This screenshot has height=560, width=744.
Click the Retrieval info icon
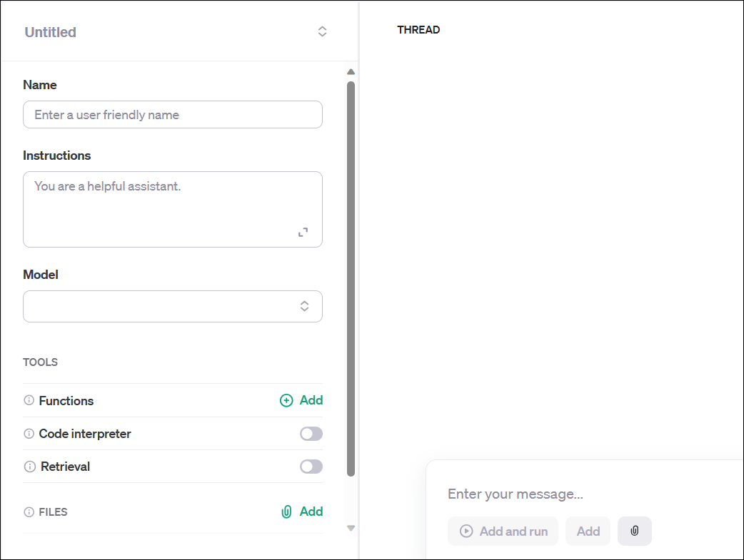pos(29,467)
